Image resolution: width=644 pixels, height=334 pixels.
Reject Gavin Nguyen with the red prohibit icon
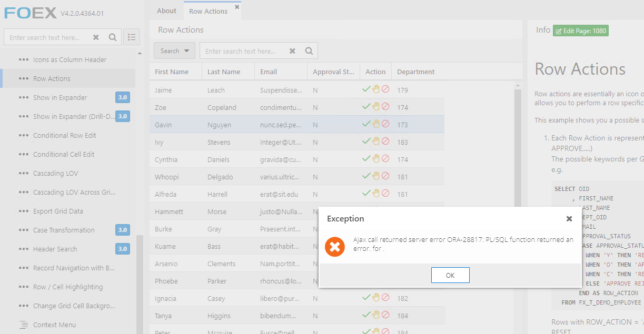pos(385,125)
